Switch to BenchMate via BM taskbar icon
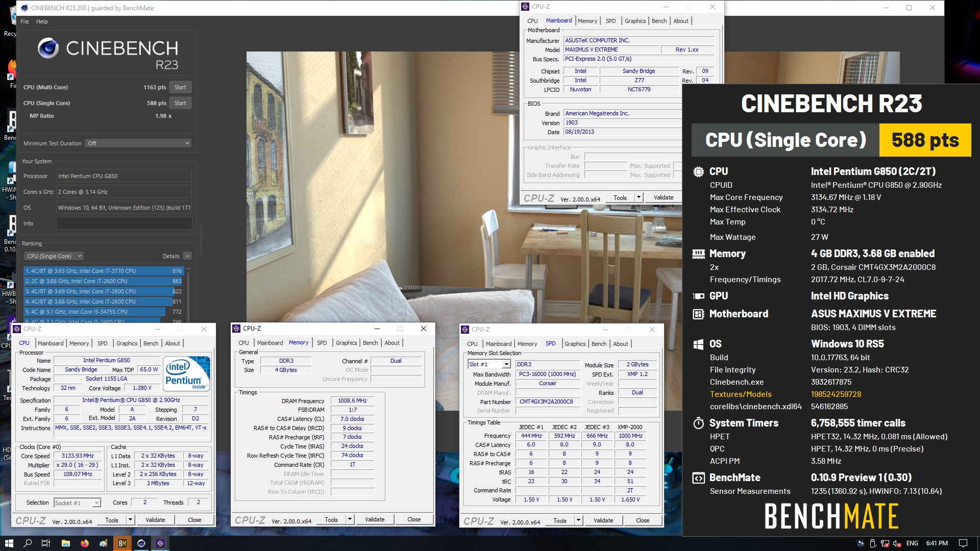The width and height of the screenshot is (980, 551). (x=122, y=543)
